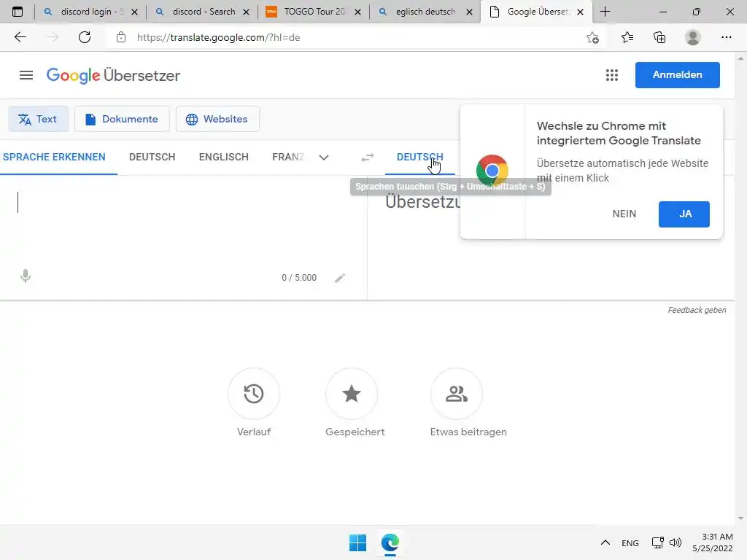747x560 pixels.
Task: Show hidden system tray icons chevron
Action: point(605,542)
